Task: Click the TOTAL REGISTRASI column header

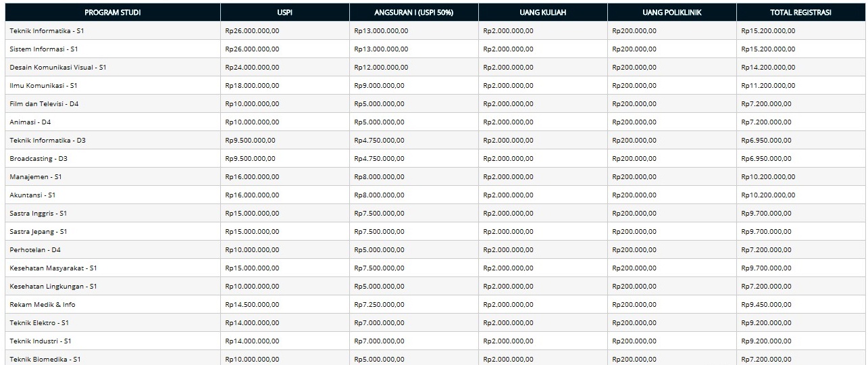Action: pos(800,12)
